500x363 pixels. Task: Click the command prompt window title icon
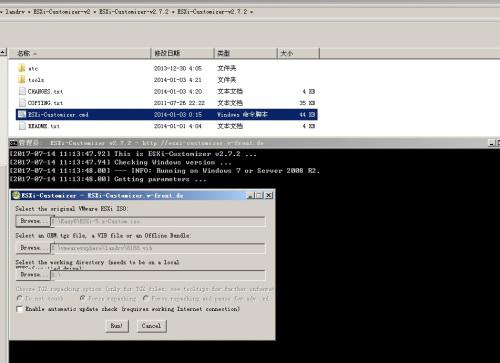[13, 143]
